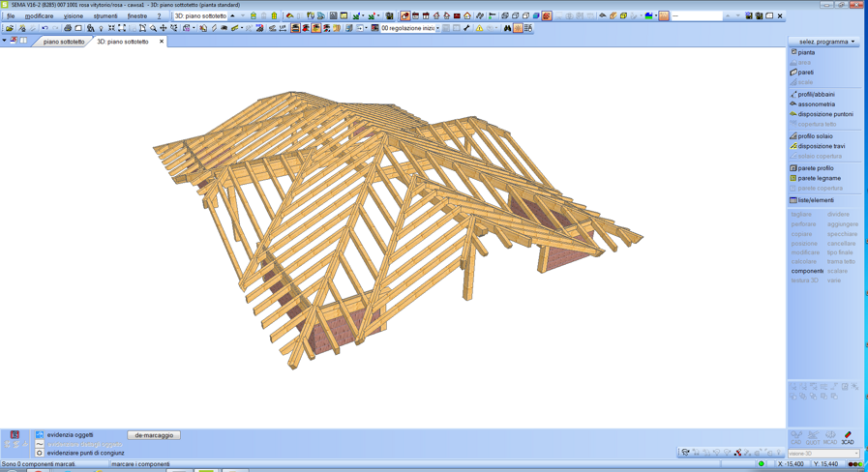Click the parete legname icon
This screenshot has height=472, width=868.
click(x=793, y=178)
